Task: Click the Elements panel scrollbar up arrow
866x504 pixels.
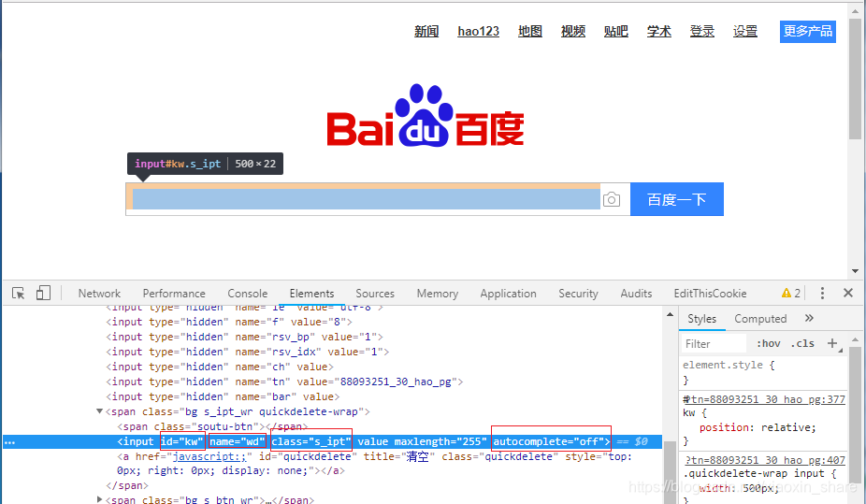Action: [670, 314]
